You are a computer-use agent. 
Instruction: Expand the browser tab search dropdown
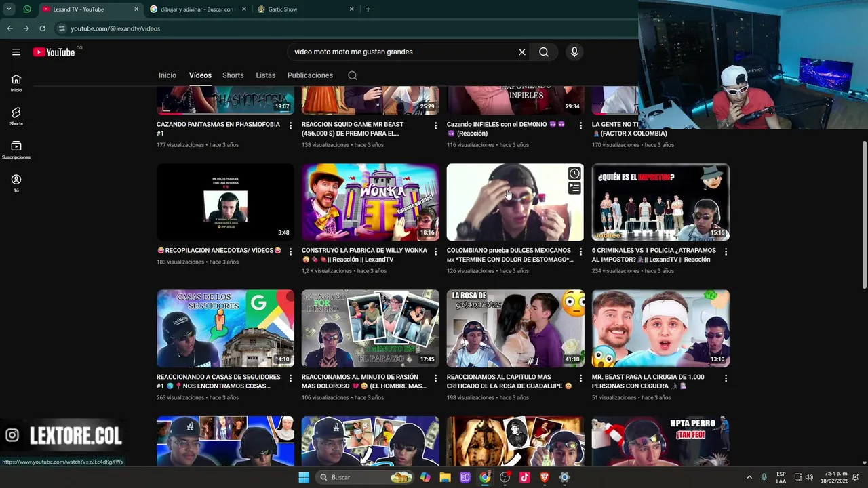point(9,9)
